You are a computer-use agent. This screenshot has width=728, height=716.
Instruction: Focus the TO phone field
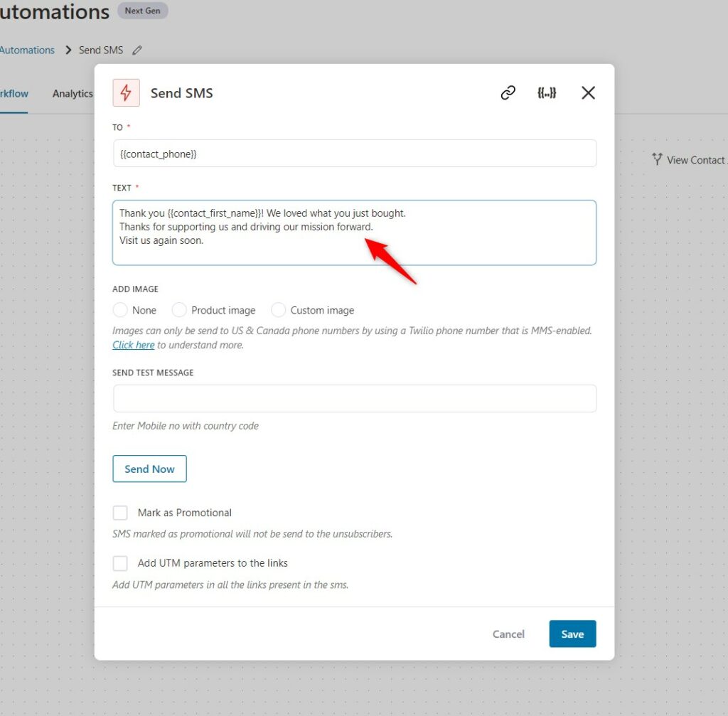(x=355, y=154)
